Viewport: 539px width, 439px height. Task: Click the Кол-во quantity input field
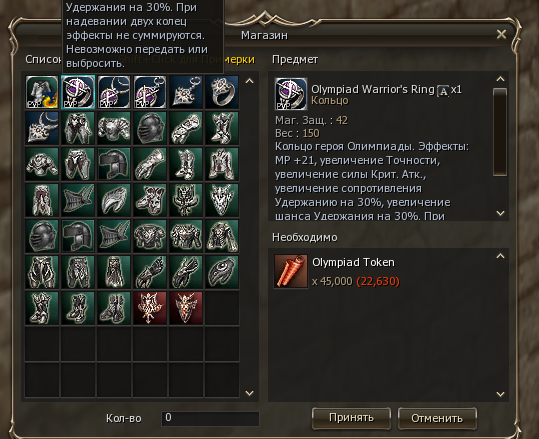[210, 418]
